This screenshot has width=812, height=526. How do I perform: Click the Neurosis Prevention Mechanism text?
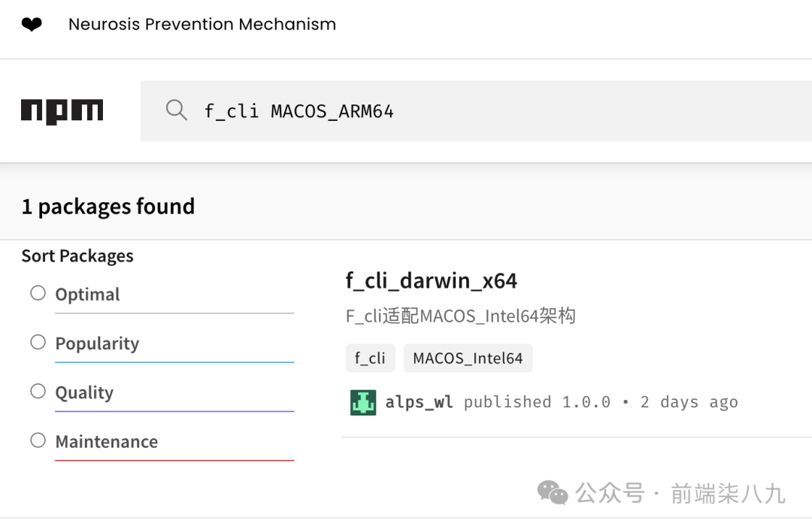[x=202, y=24]
